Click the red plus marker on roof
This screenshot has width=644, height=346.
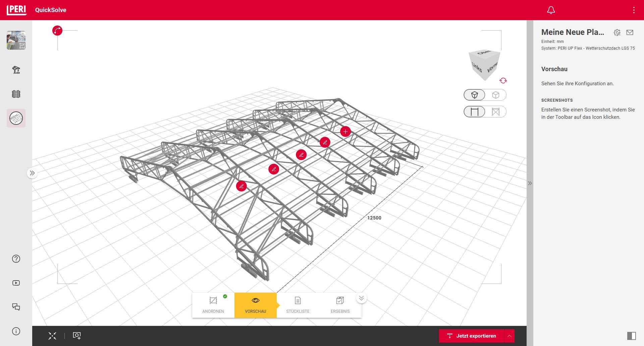[345, 132]
